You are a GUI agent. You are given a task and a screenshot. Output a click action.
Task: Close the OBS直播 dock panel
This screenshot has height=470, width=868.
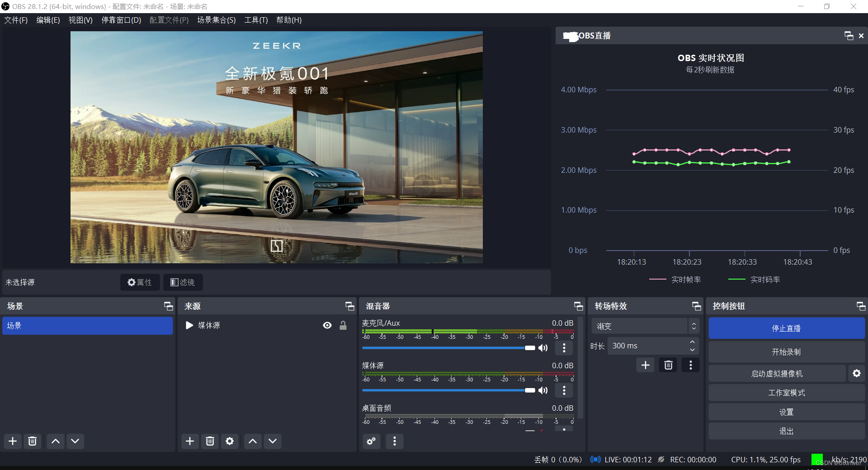[x=861, y=36]
